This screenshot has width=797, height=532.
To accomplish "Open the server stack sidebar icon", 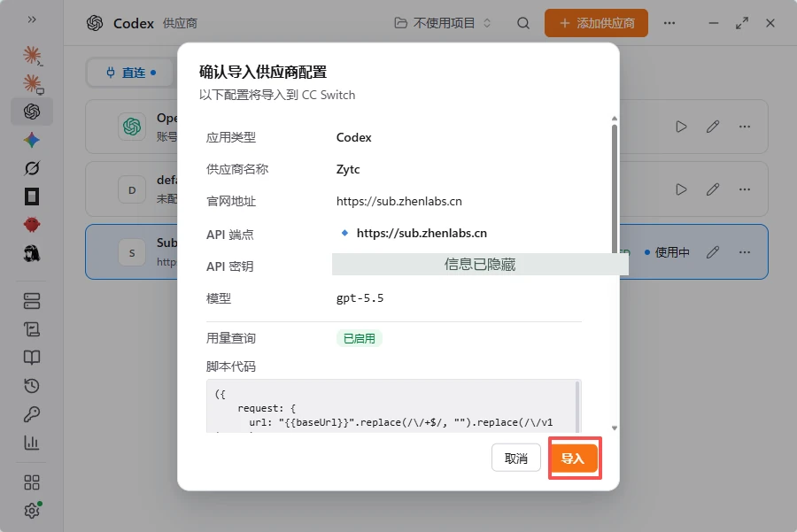I will pyautogui.click(x=32, y=301).
